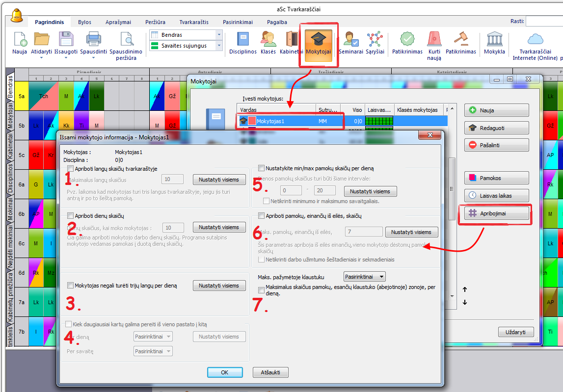The height and width of the screenshot is (392, 563).
Task: Enable Apriboti langų skaičių tvarkaraštyje checkbox
Action: 70,168
